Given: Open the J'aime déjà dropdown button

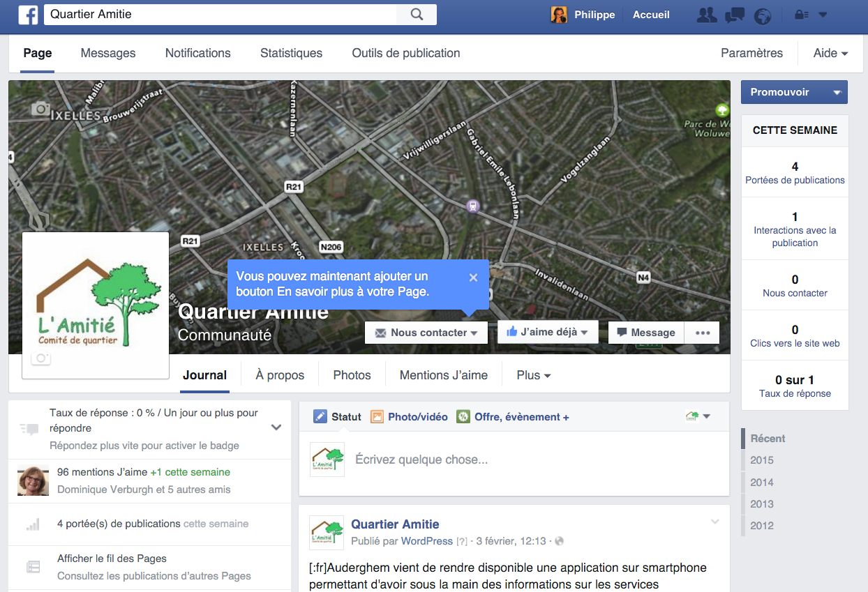Looking at the screenshot, I should [x=548, y=332].
